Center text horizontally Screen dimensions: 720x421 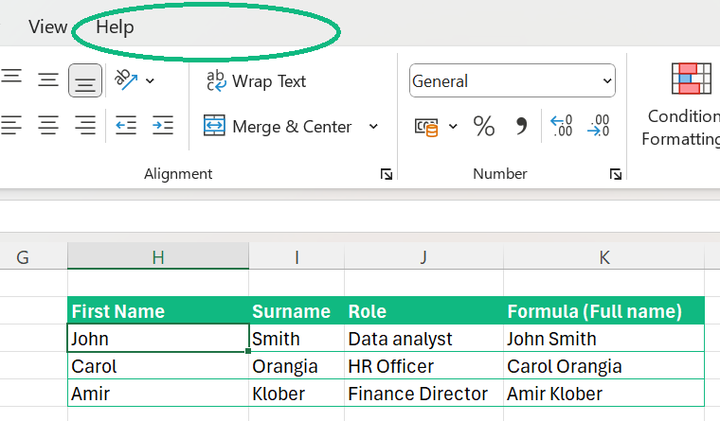point(48,125)
